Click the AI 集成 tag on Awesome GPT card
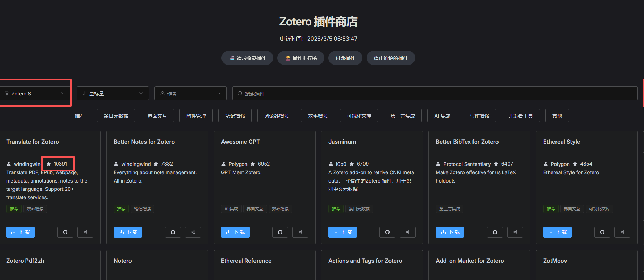 231,209
